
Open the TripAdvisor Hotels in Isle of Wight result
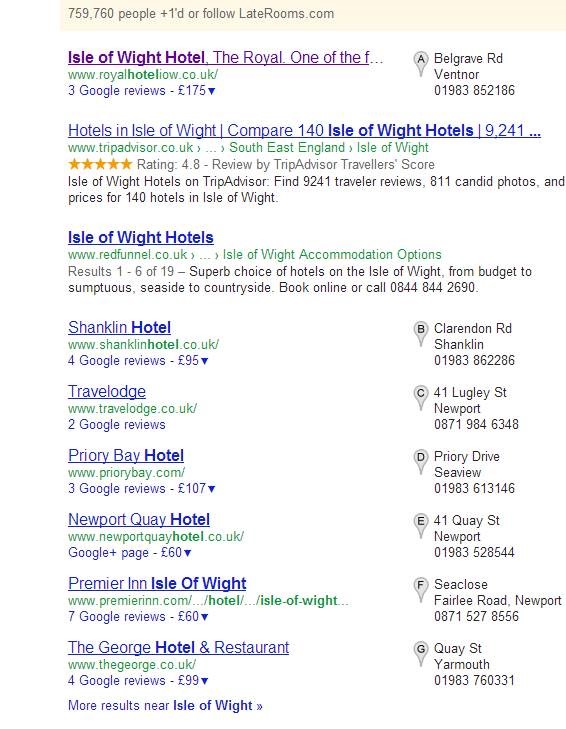(x=304, y=131)
